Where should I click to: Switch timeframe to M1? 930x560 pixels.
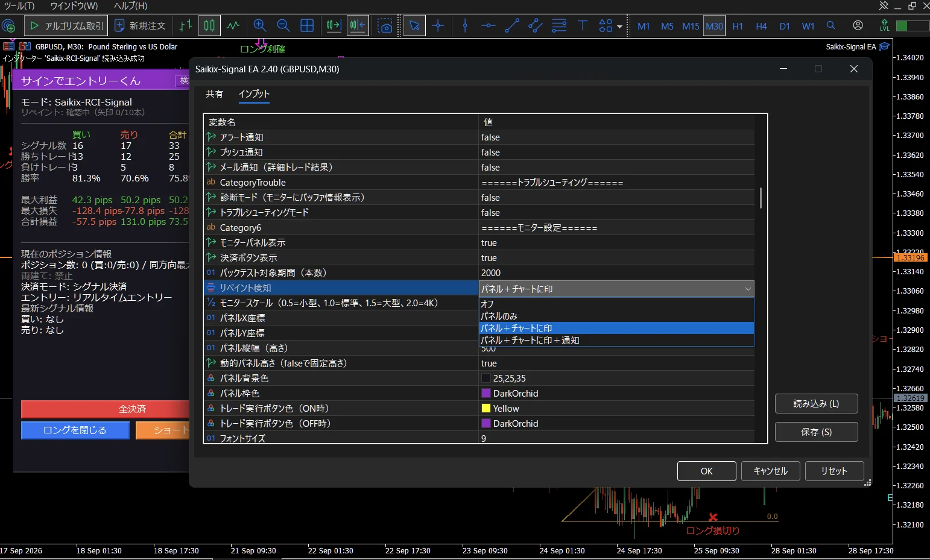click(644, 27)
